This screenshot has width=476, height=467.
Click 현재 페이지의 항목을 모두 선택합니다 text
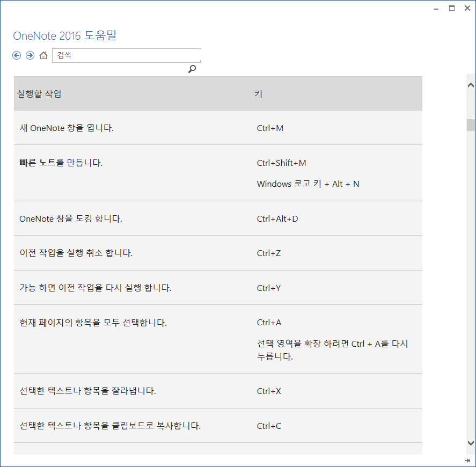pyautogui.click(x=93, y=323)
